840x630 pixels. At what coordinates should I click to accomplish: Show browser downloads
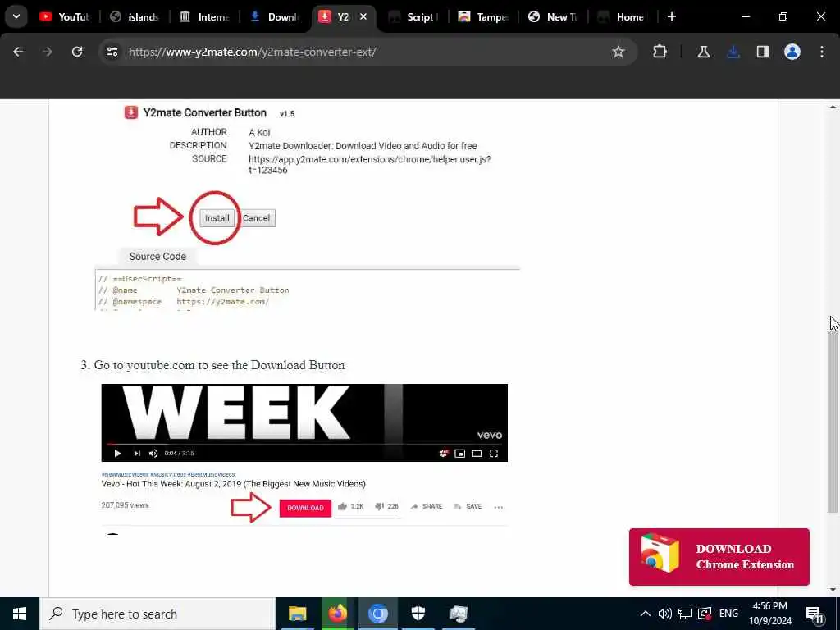click(x=733, y=52)
